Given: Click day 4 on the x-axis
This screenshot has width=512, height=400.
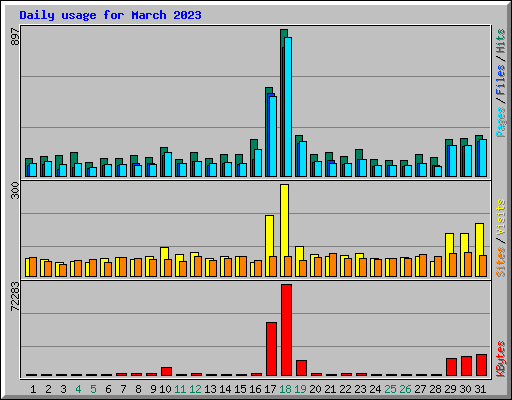Looking at the screenshot, I should tap(78, 389).
